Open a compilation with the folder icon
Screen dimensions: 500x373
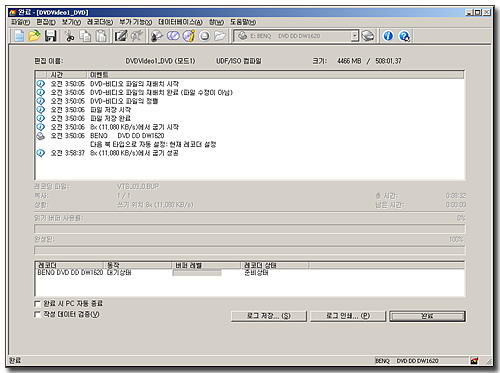pyautogui.click(x=34, y=36)
